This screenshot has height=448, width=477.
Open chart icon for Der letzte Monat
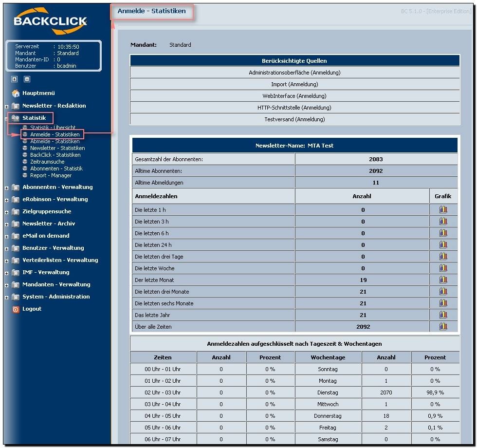tap(443, 280)
